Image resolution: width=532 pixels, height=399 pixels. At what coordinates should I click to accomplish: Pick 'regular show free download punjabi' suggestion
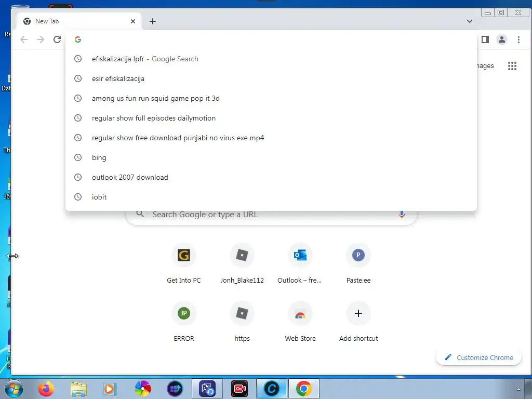[x=271, y=138]
